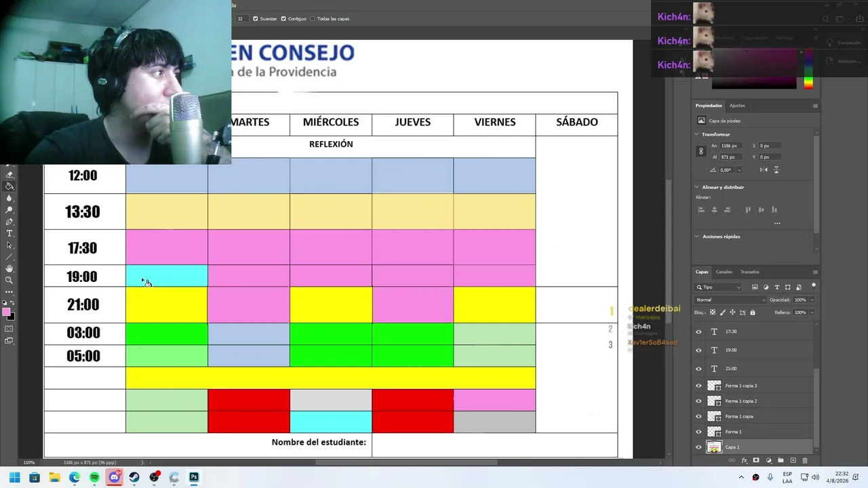
Task: Show more align options ellipsis
Action: click(777, 223)
